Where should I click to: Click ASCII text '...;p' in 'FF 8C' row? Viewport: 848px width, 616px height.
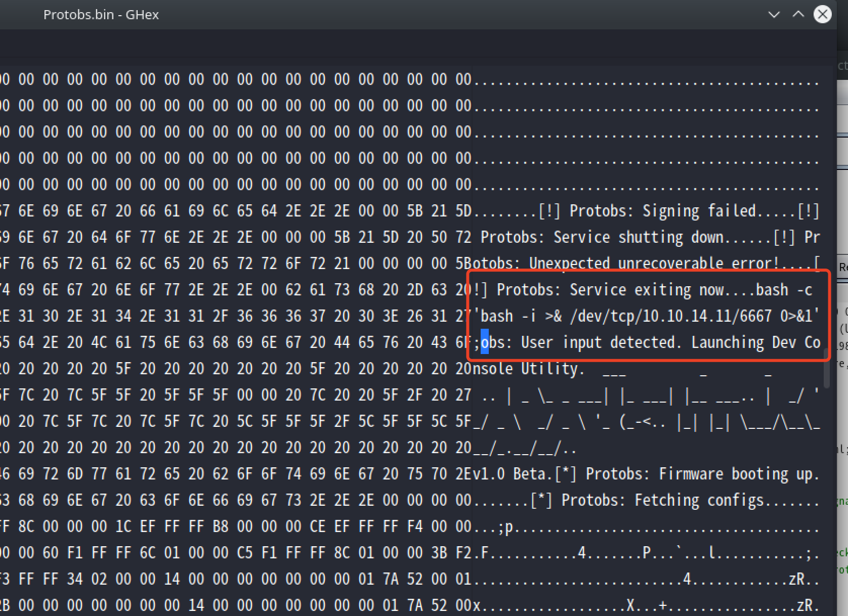point(492,526)
